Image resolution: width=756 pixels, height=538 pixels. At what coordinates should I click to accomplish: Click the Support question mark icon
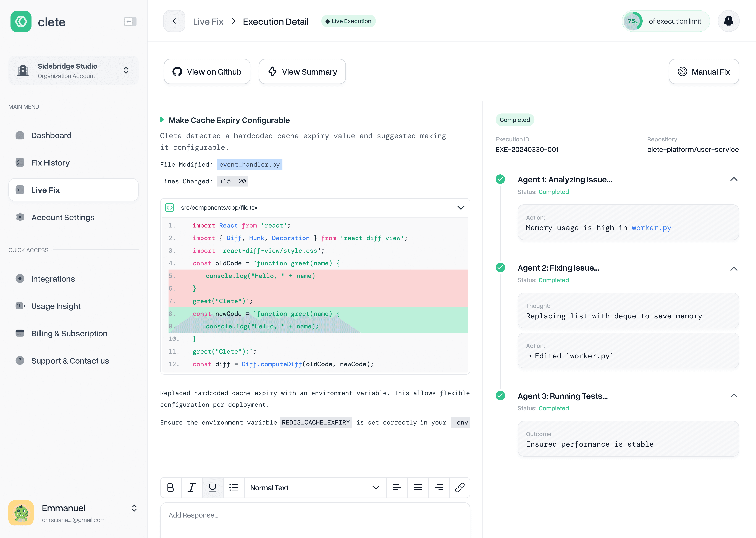[x=20, y=360]
